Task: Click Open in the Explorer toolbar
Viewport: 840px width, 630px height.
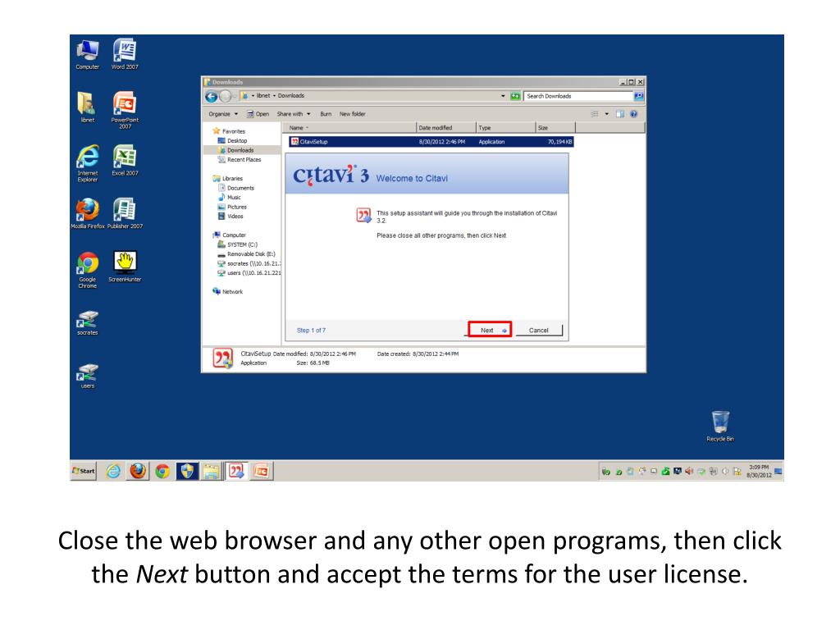Action: pyautogui.click(x=258, y=114)
